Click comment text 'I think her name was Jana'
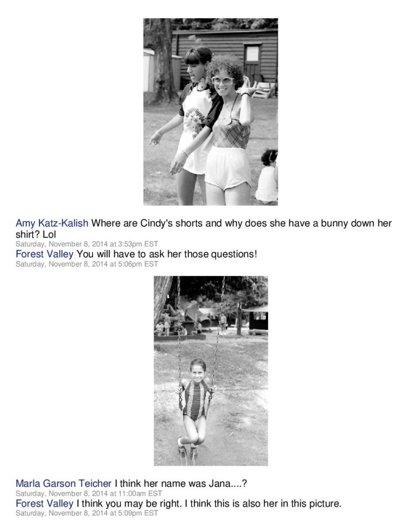Screen dimensions: 418x532 click(181, 483)
